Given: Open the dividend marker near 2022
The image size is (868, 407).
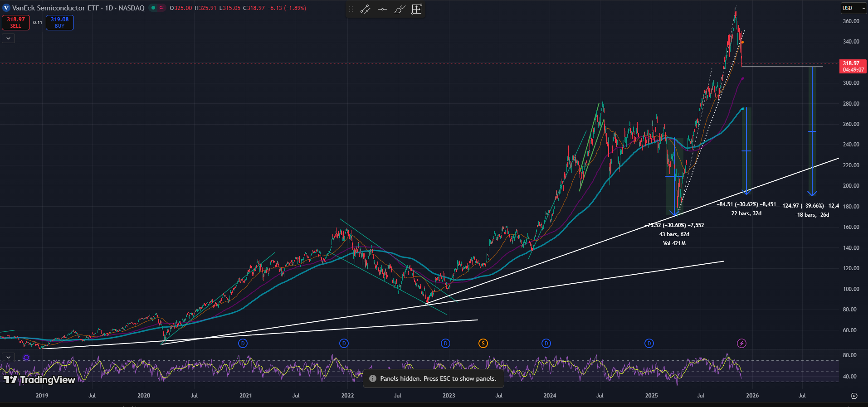Looking at the screenshot, I should [344, 344].
